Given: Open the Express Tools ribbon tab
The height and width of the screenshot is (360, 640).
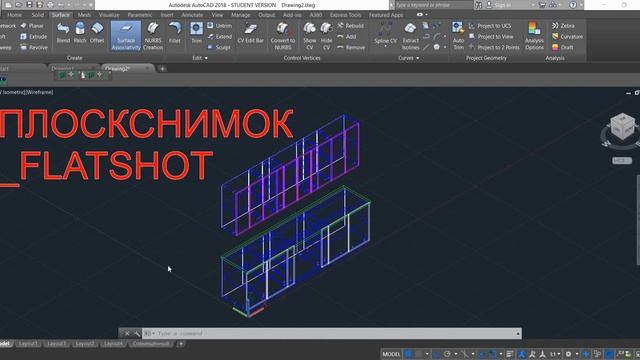Looking at the screenshot, I should coord(345,15).
